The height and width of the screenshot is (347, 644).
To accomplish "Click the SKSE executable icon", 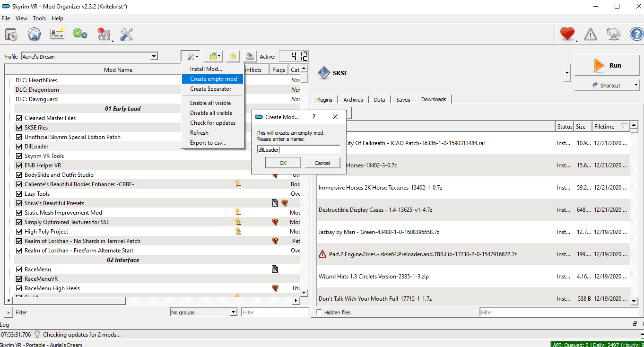I will click(324, 73).
